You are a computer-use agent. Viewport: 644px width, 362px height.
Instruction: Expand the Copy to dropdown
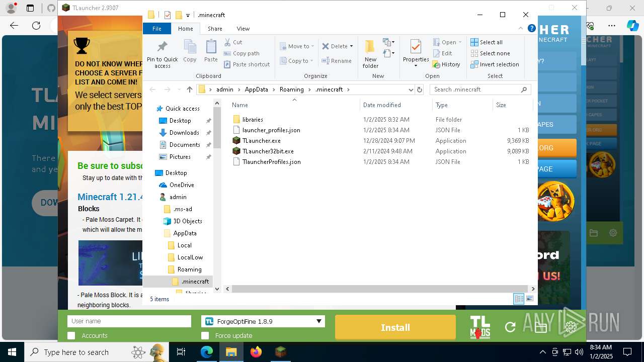pyautogui.click(x=311, y=61)
